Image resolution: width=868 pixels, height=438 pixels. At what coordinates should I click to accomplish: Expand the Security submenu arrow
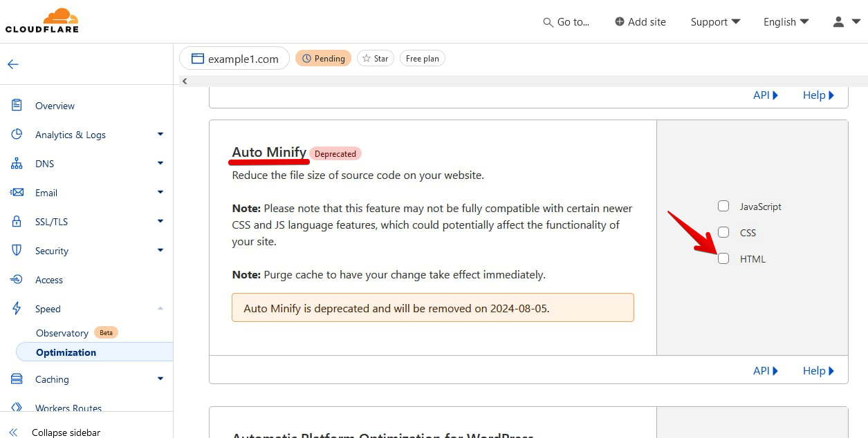click(160, 250)
